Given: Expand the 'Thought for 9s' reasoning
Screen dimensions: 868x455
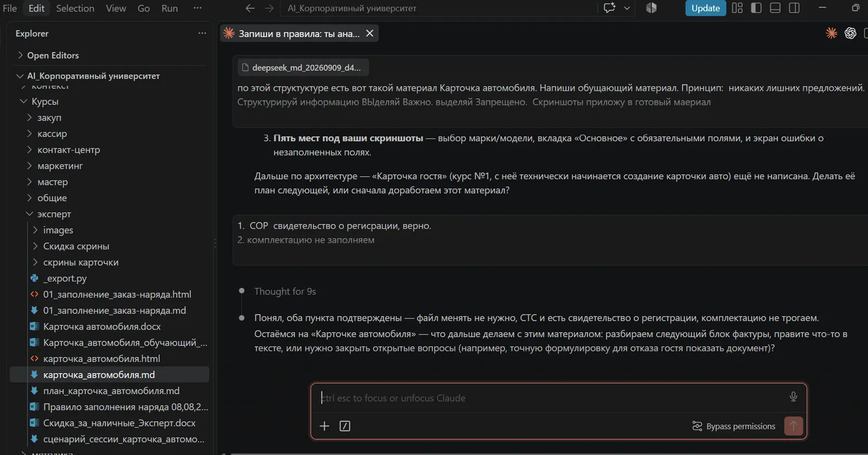Looking at the screenshot, I should pyautogui.click(x=285, y=292).
